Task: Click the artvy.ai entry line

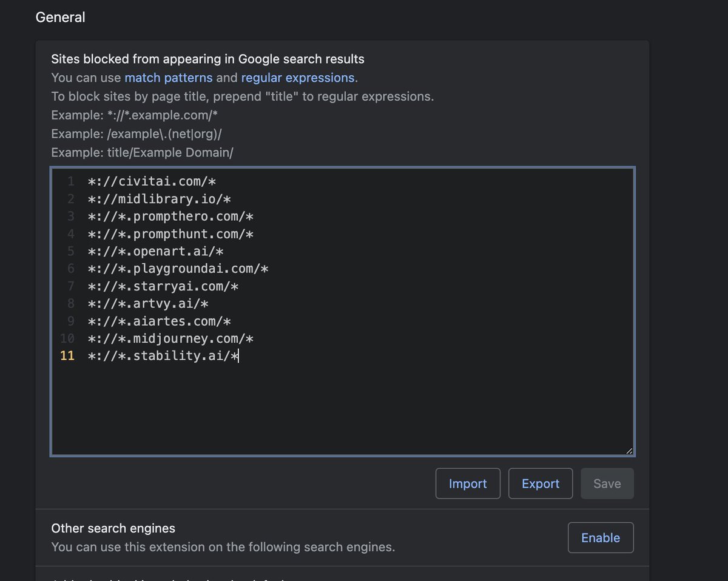Action: click(148, 303)
